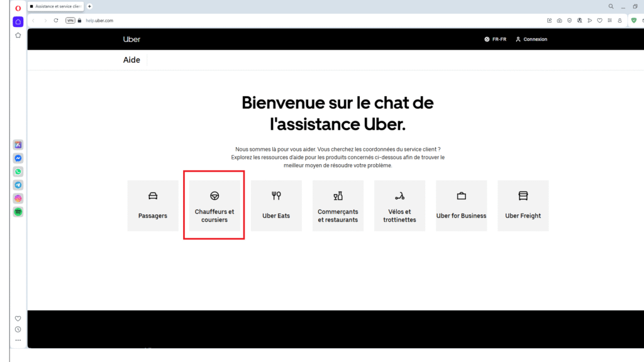
Task: Open the Uber Eats help card
Action: 276,206
